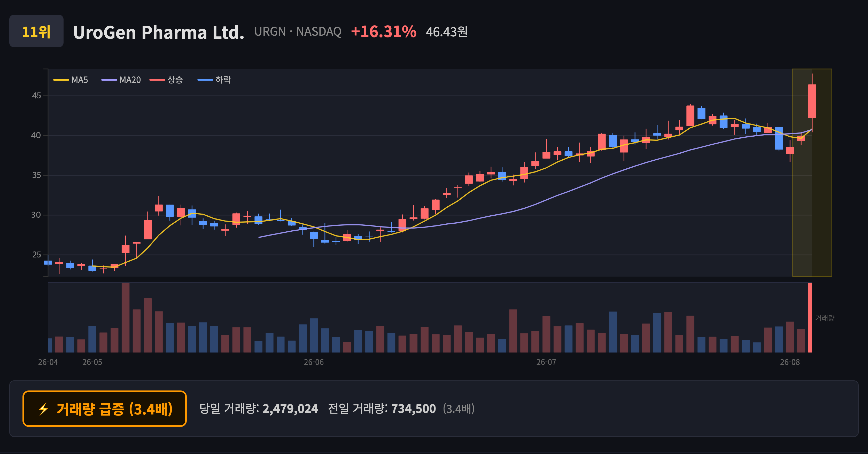Click the 40 price axis label
The height and width of the screenshot is (454, 868).
click(36, 135)
